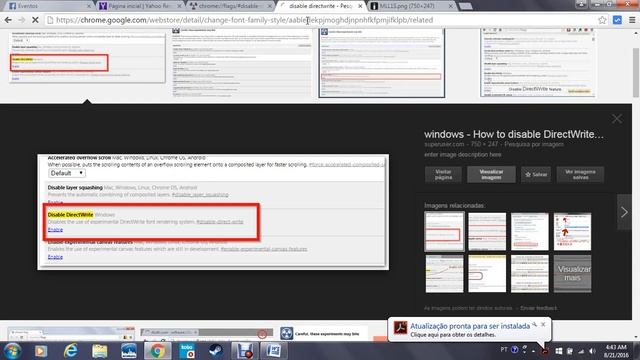This screenshot has width=640, height=360.
Task: Click the Chrome taskbar icon
Action: click(158, 351)
